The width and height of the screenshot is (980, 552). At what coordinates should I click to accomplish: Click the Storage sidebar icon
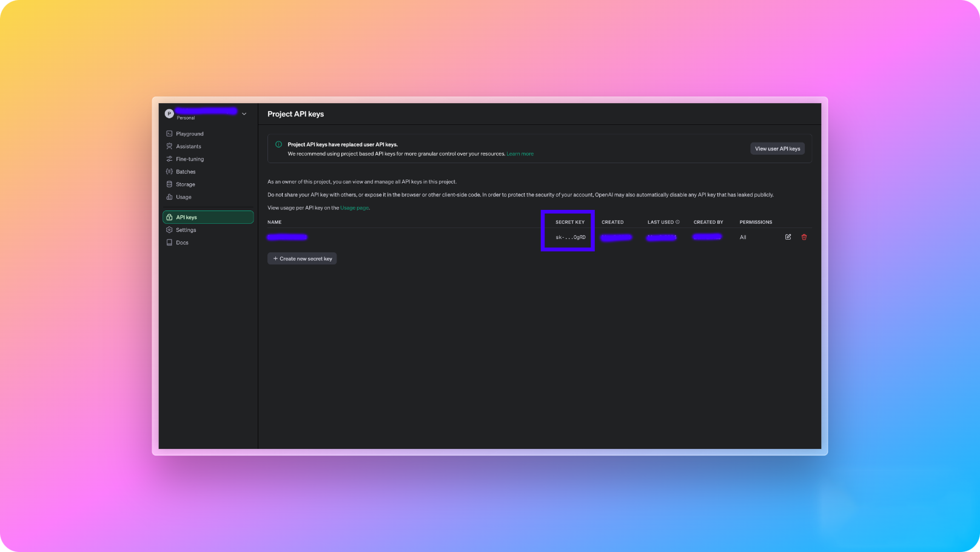(x=169, y=184)
